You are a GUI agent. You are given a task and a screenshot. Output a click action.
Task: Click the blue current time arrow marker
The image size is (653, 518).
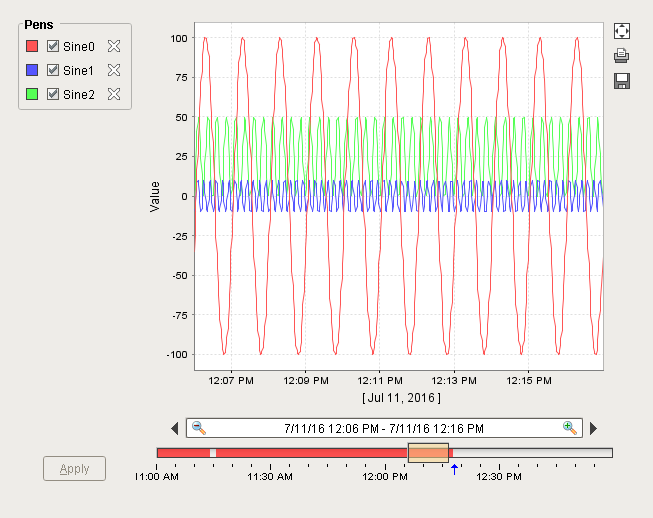pos(454,469)
